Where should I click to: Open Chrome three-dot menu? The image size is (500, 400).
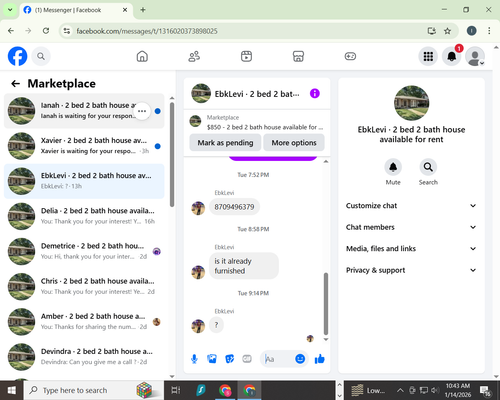pyautogui.click(x=489, y=31)
